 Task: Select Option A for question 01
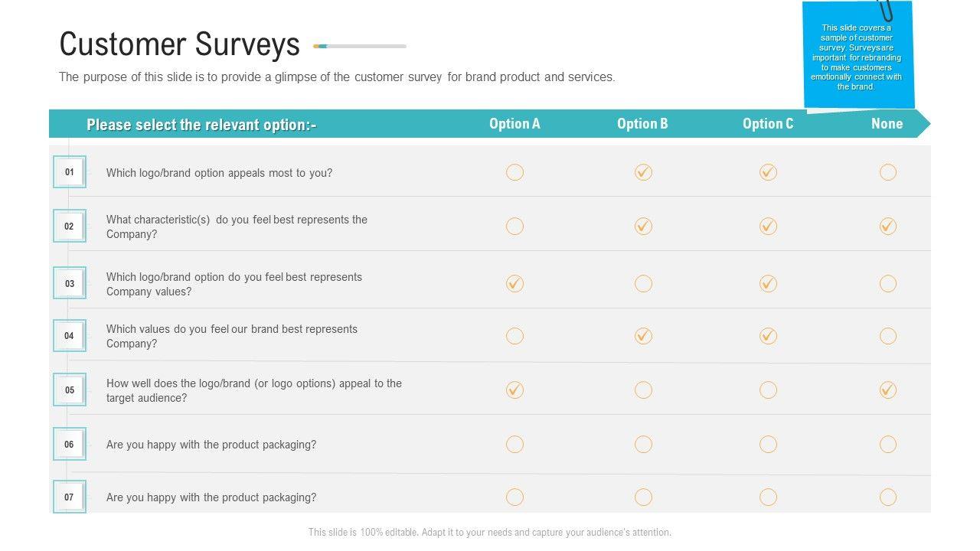(515, 172)
